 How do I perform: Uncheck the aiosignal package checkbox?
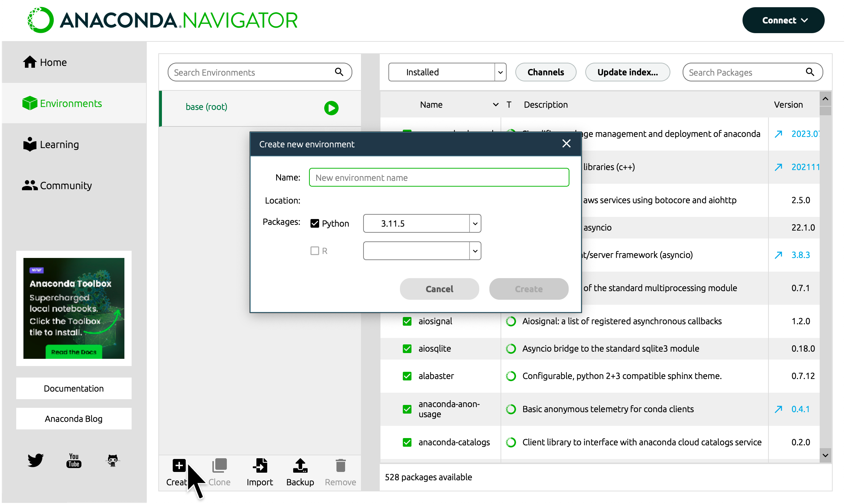pos(407,321)
